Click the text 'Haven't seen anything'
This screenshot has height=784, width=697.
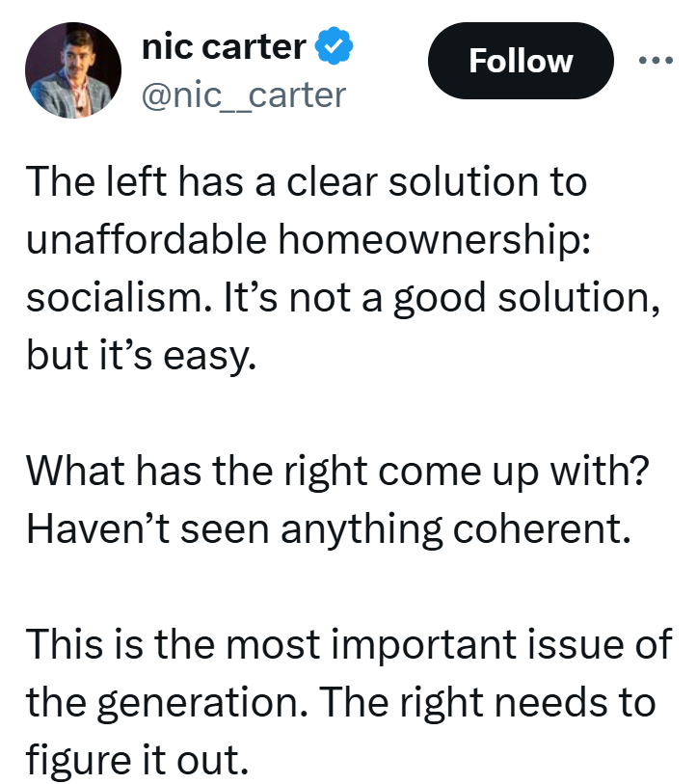[x=234, y=530]
